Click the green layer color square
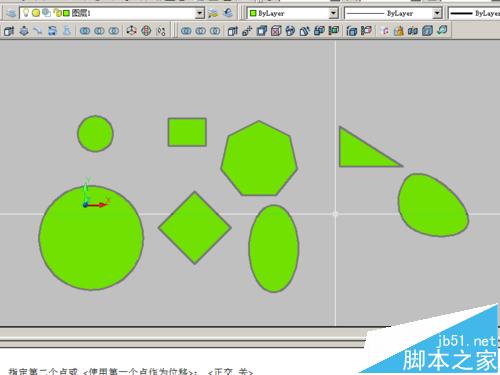This screenshot has width=500, height=375. click(x=66, y=13)
